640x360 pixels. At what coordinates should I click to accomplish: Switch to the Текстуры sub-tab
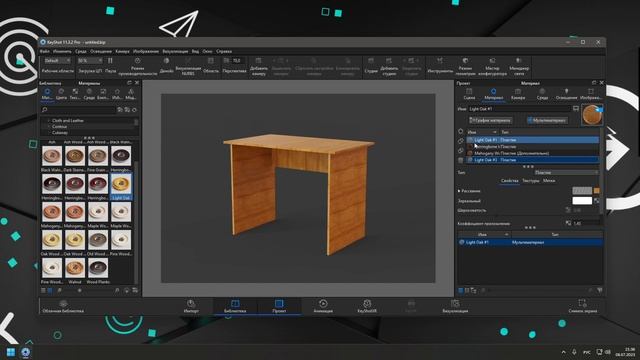point(531,181)
